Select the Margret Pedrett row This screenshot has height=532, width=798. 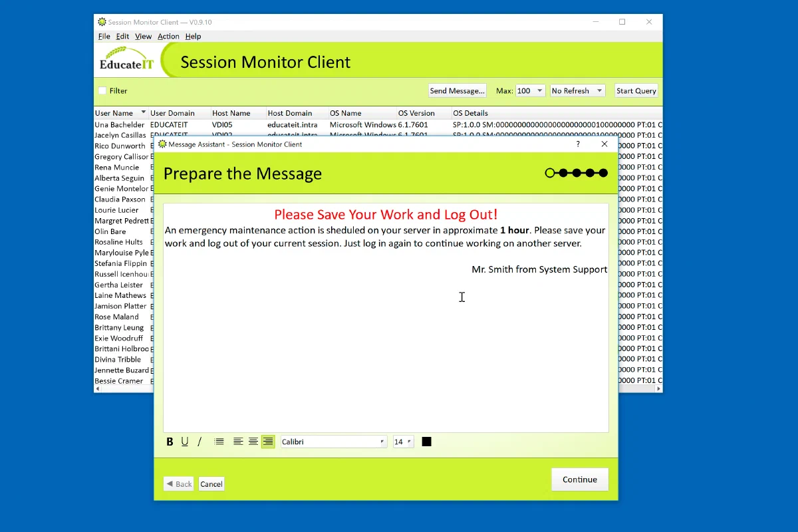click(x=124, y=220)
